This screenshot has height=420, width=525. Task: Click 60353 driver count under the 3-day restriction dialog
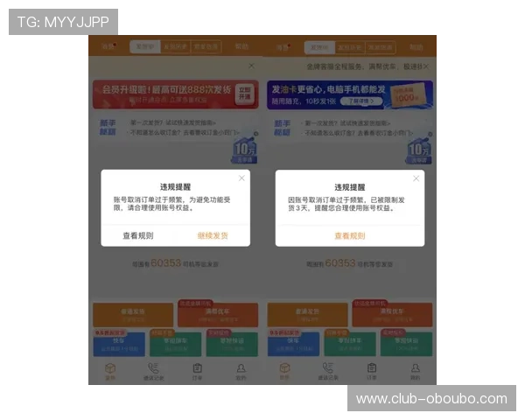point(340,262)
